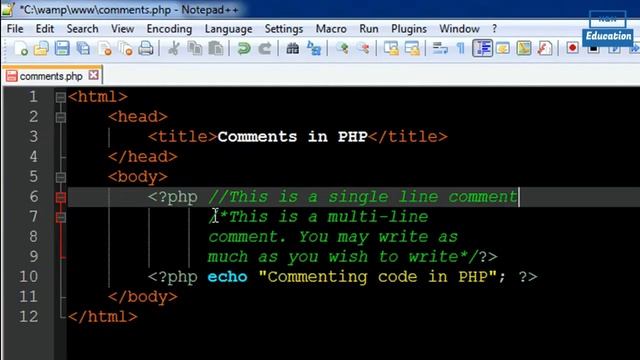Create a new document with the New icon

21,49
